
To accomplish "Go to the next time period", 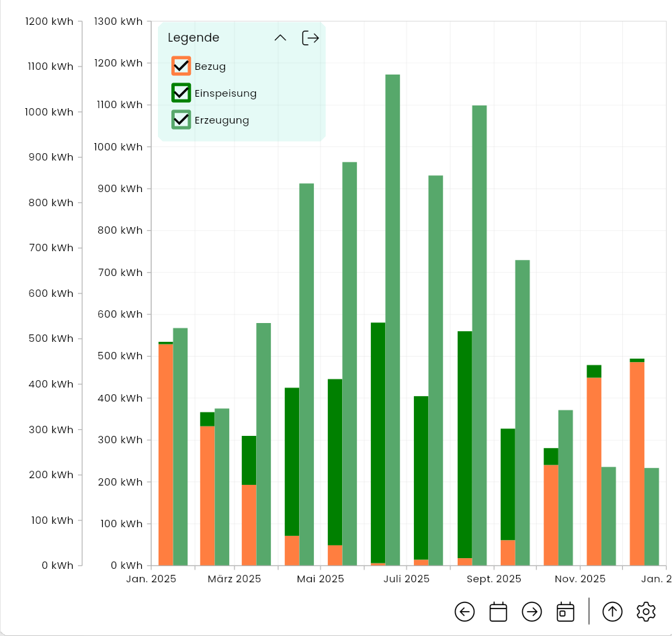I will pyautogui.click(x=532, y=612).
